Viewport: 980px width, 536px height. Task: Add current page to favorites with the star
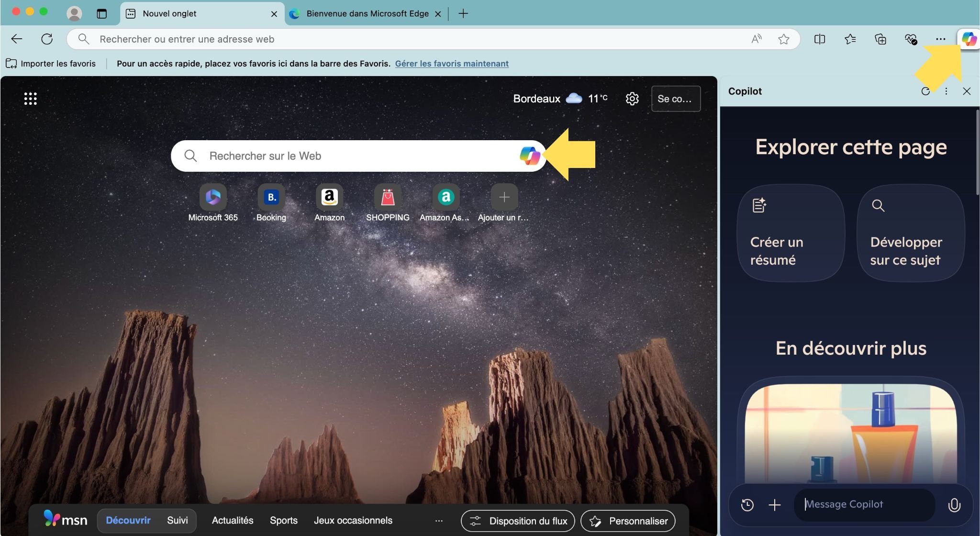point(784,39)
